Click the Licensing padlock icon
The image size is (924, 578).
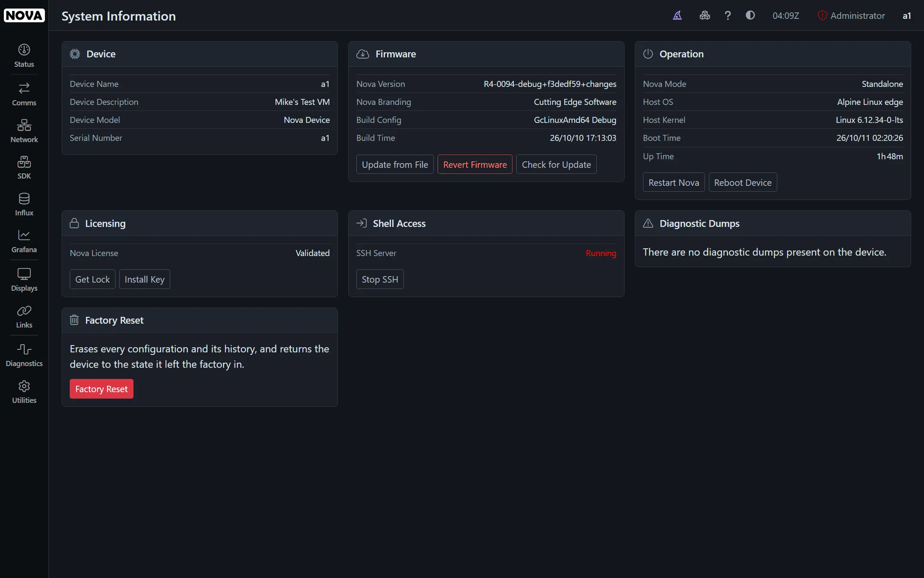[74, 223]
